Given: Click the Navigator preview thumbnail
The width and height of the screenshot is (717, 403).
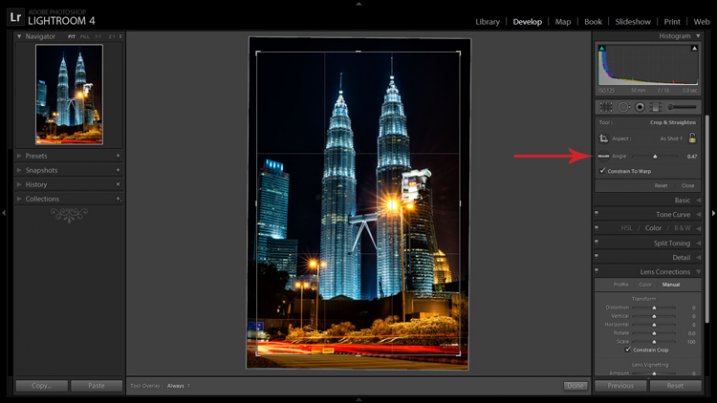Looking at the screenshot, I should [69, 94].
